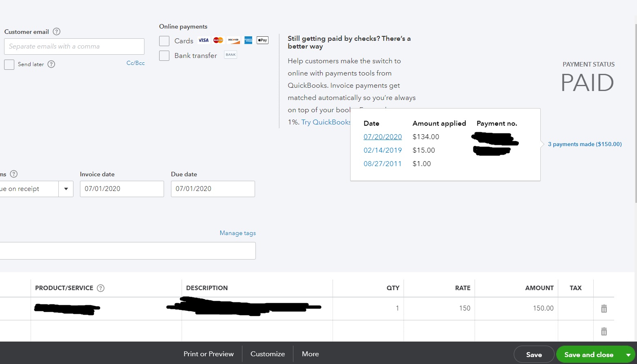Click the American Express card icon

[248, 40]
